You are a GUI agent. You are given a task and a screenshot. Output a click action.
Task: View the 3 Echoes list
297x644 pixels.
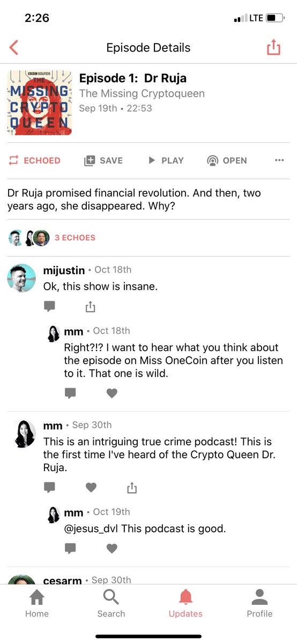(x=75, y=238)
